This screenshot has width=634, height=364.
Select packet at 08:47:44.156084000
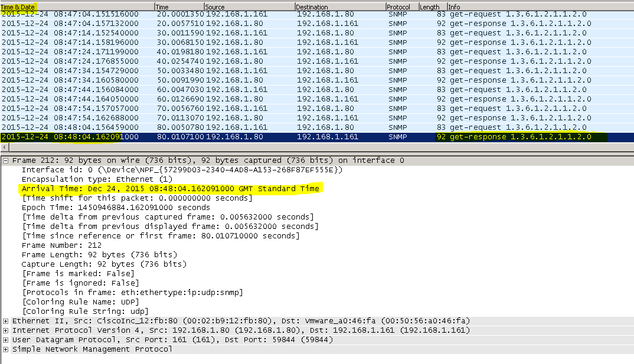(x=317, y=89)
